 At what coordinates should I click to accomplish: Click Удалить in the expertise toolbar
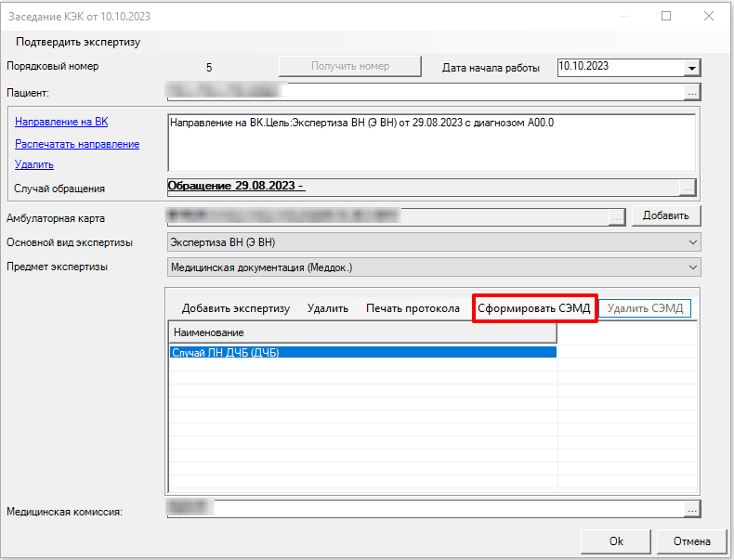pyautogui.click(x=327, y=308)
